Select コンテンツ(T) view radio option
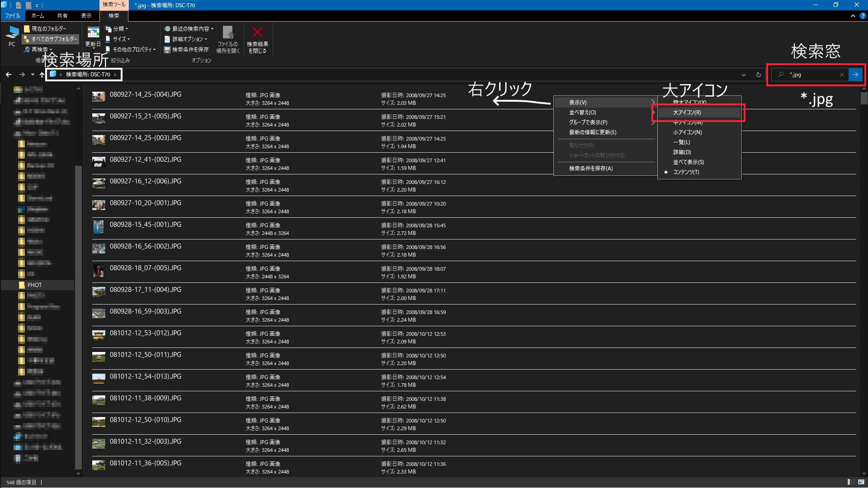The image size is (868, 488). point(686,172)
